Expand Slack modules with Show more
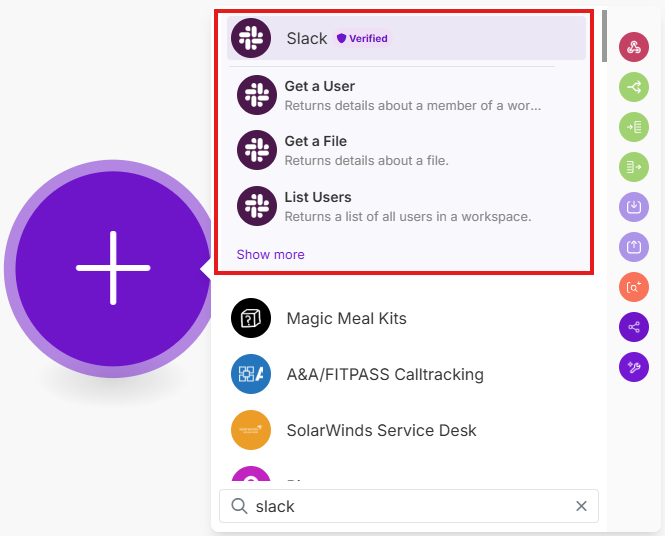 point(270,255)
